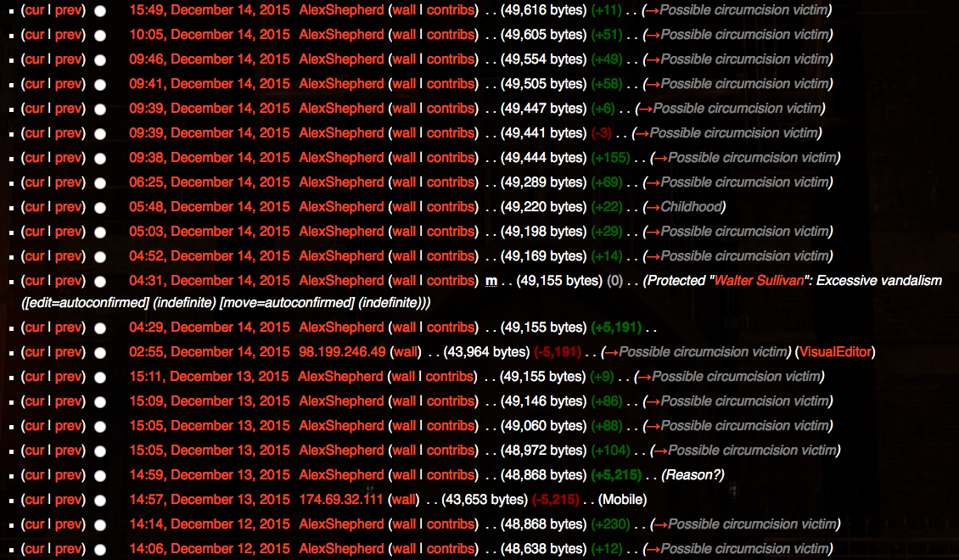Click the '(Reason?)' edit summary
Screen dimensions: 959x560
(x=693, y=475)
